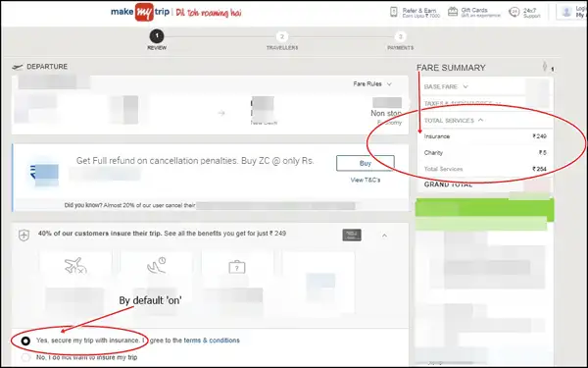
Task: Go to Payments step 3
Action: 400,40
